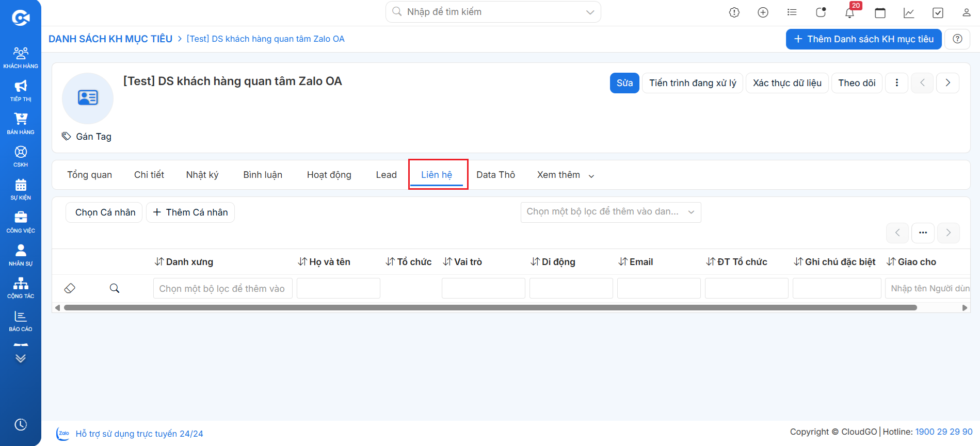Sort by Email column
980x446 pixels.
pyautogui.click(x=636, y=262)
